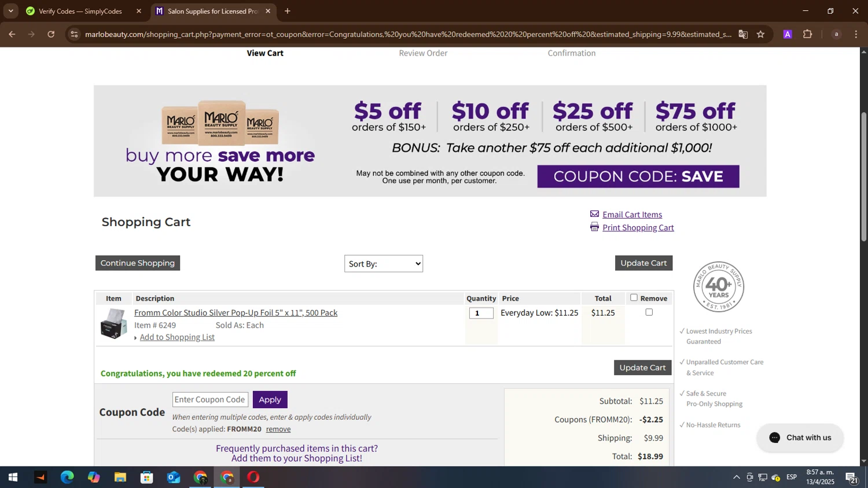Click Add to Shopping List link
The width and height of the screenshot is (868, 488).
(x=177, y=338)
